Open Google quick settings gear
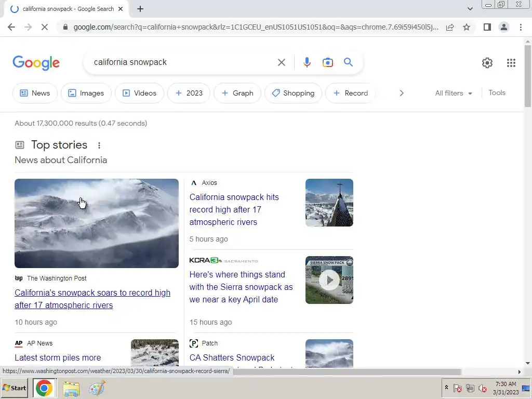Screen dimensions: 532x399 [487, 63]
